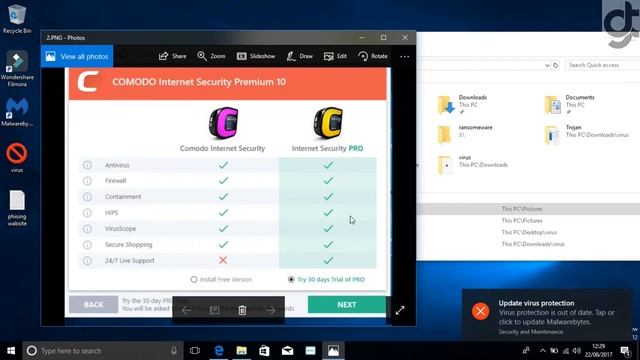The height and width of the screenshot is (360, 640).
Task: Open virus desktop icon with red prohibited sign
Action: pyautogui.click(x=17, y=157)
